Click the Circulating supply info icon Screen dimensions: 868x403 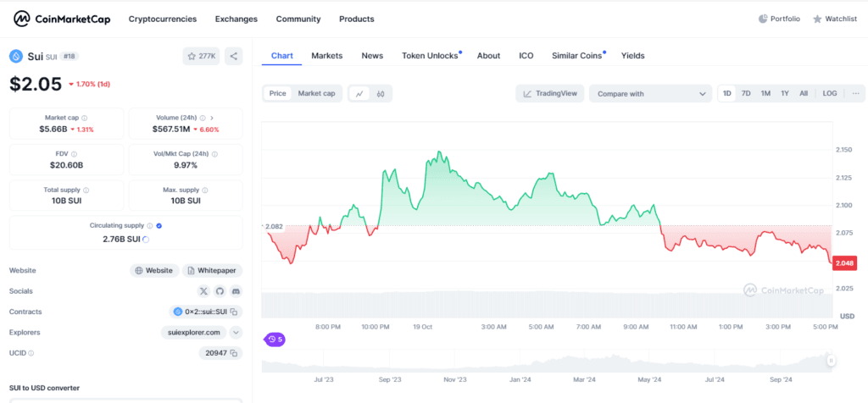click(x=149, y=225)
